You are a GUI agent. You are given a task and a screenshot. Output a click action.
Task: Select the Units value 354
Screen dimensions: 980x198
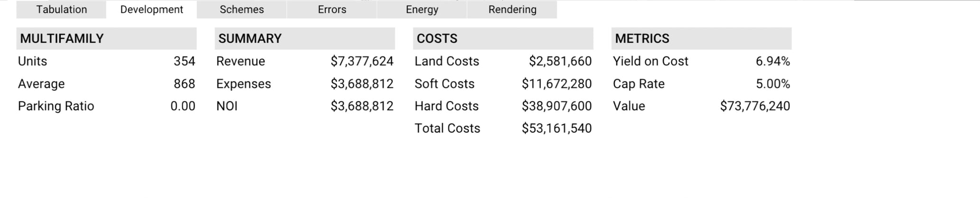[184, 61]
